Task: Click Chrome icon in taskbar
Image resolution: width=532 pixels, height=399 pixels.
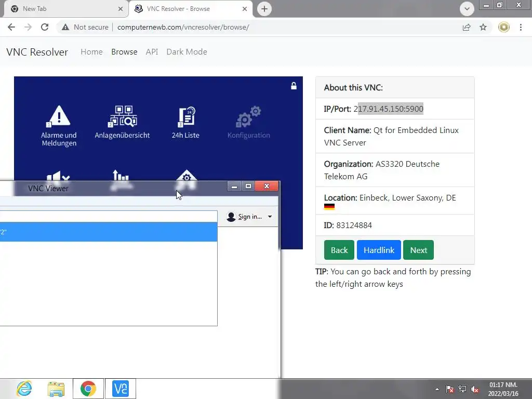Action: [x=88, y=389]
